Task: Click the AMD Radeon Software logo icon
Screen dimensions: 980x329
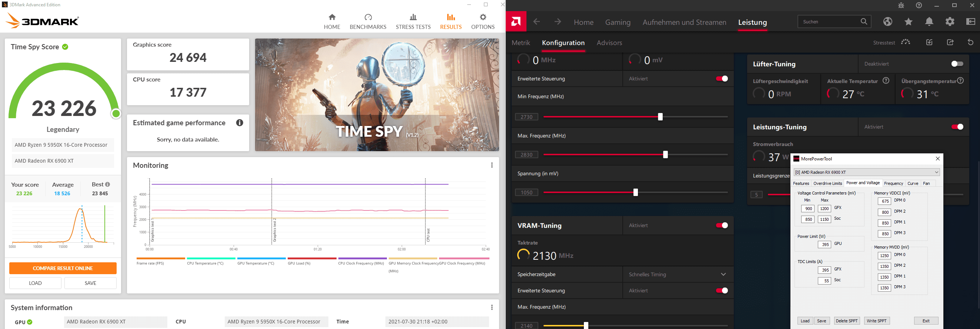Action: 516,22
